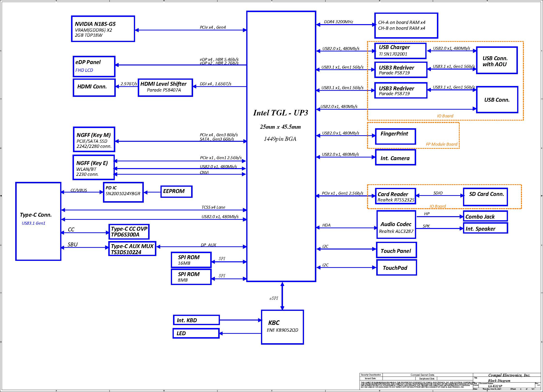Click the EEPROM block label

tap(174, 191)
